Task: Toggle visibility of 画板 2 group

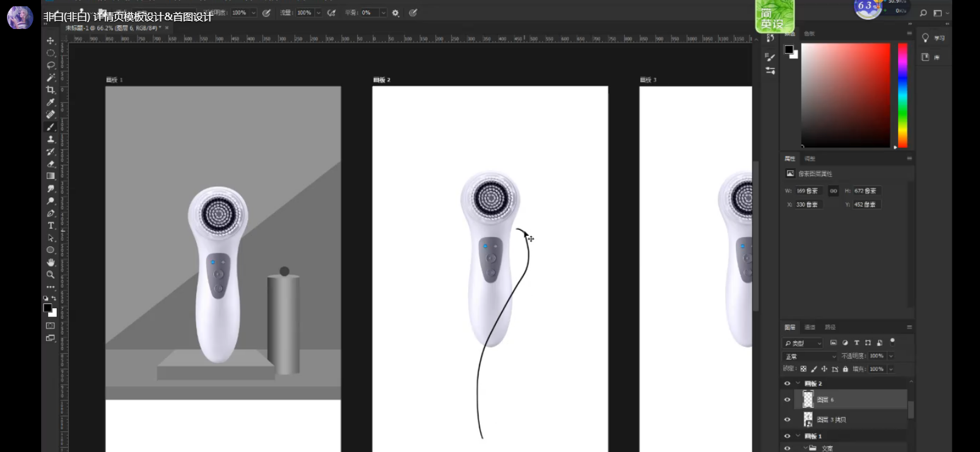Action: 787,383
